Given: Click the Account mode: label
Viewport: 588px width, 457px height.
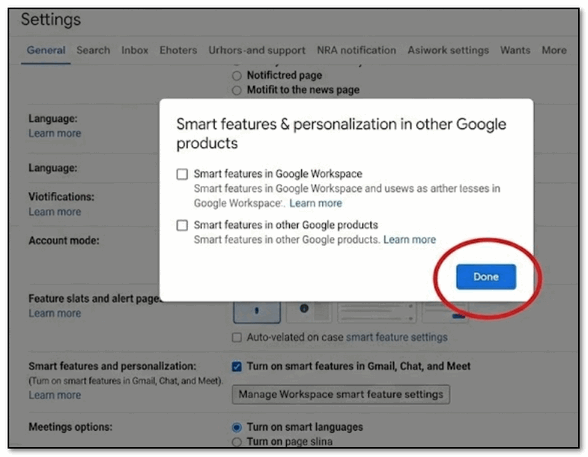Looking at the screenshot, I should point(64,240).
